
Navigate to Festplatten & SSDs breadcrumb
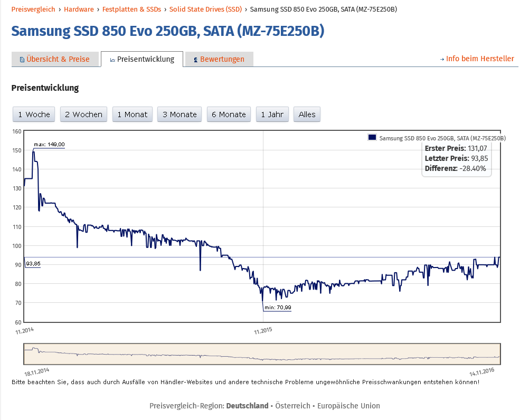(x=131, y=9)
